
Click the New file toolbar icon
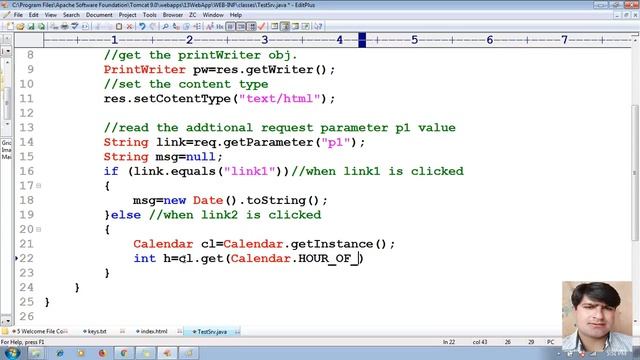[x=10, y=27]
